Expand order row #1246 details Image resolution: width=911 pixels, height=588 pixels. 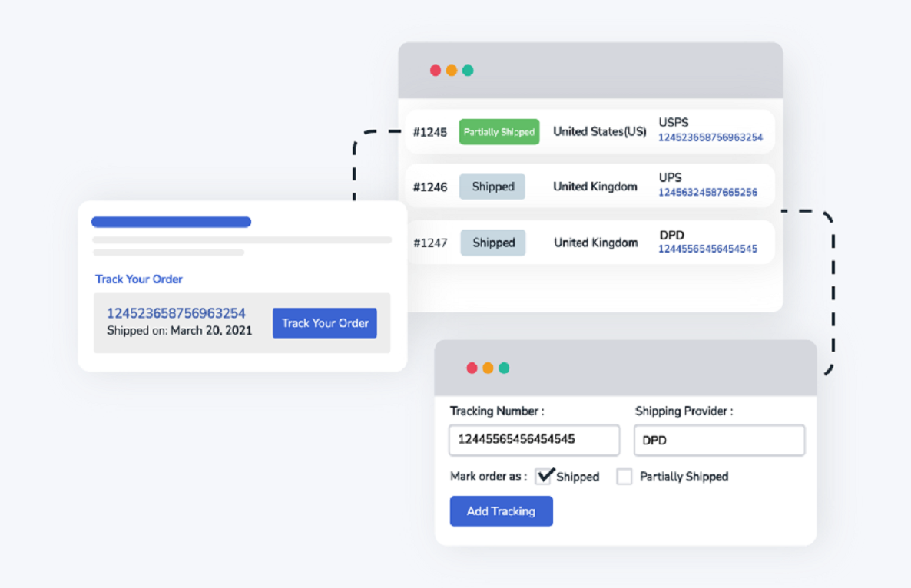[x=430, y=186]
